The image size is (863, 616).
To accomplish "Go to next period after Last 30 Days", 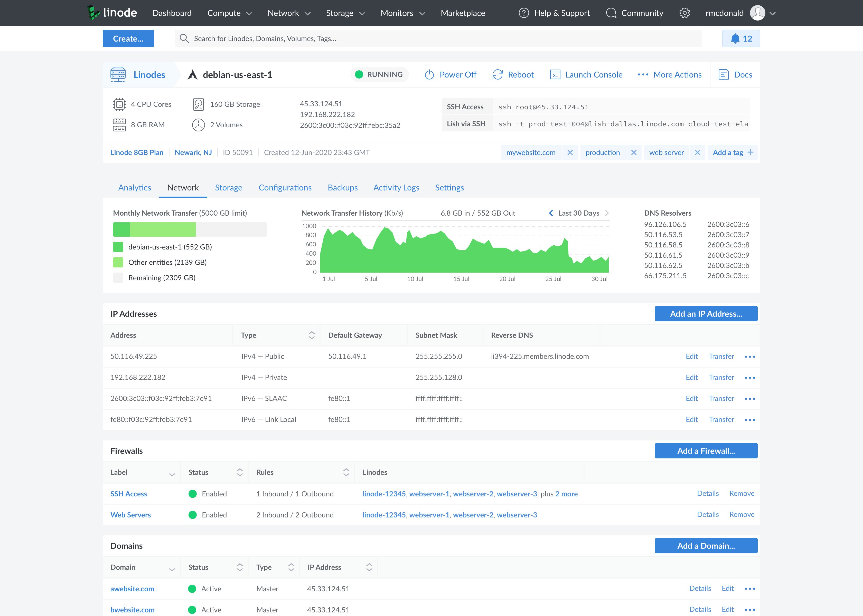I will pyautogui.click(x=606, y=213).
